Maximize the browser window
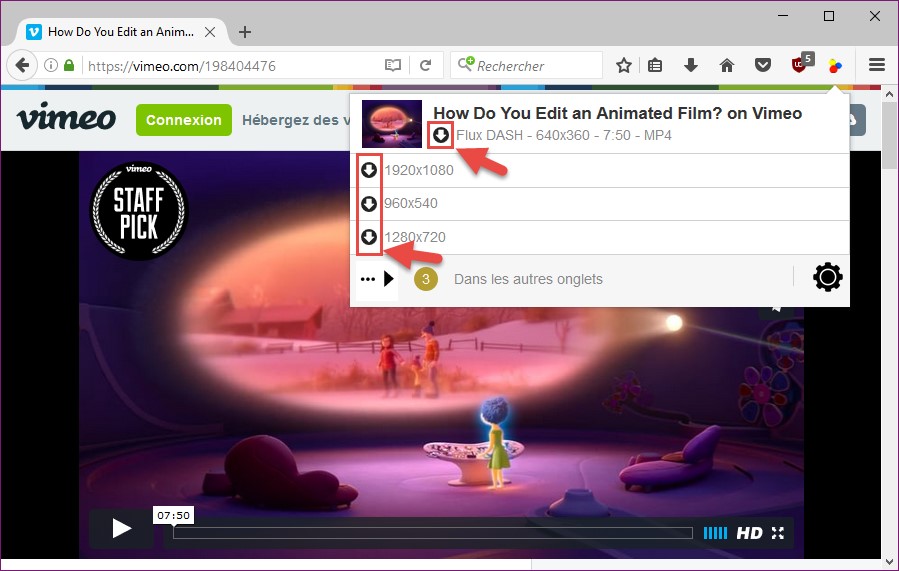This screenshot has width=899, height=571. coord(828,16)
